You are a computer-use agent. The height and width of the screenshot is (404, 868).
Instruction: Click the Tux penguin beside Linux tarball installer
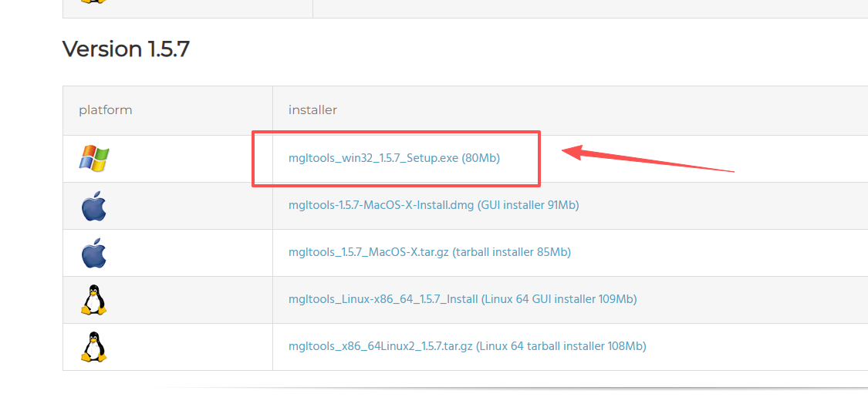(x=93, y=347)
